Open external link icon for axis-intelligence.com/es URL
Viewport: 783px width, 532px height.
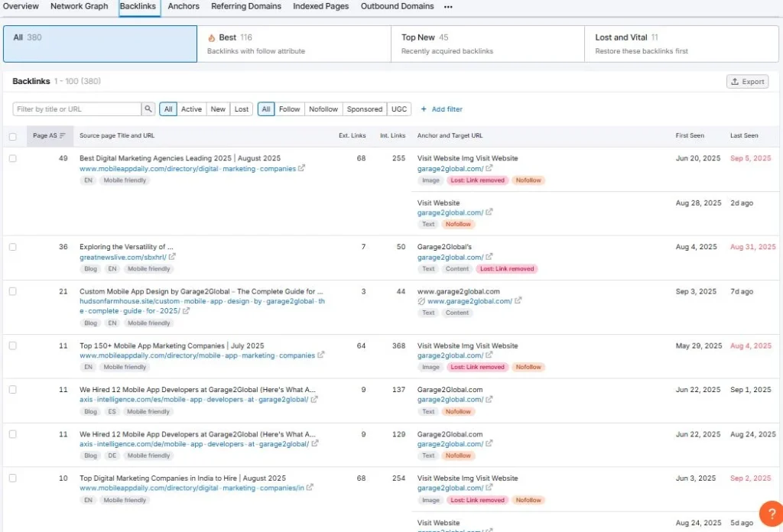pos(314,399)
